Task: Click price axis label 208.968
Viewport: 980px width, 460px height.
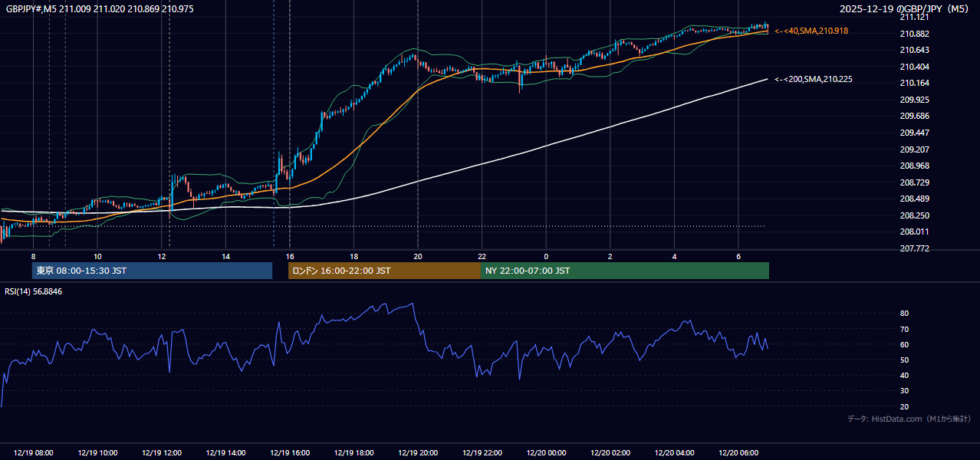Action: click(x=914, y=166)
